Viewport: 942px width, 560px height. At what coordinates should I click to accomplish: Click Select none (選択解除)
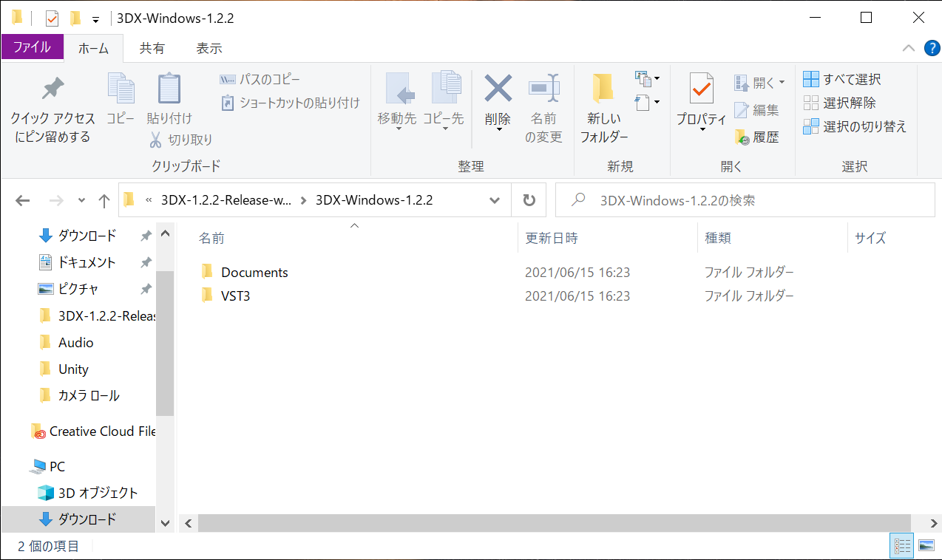coord(840,103)
